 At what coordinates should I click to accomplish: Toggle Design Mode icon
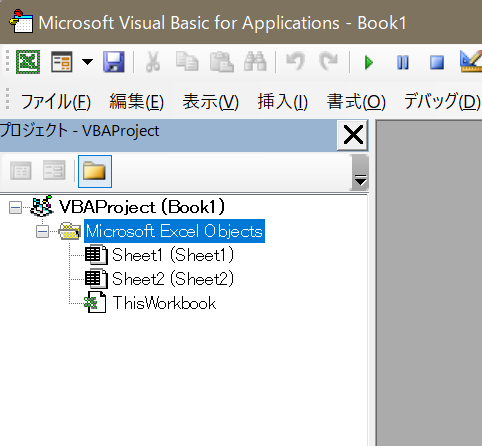[x=471, y=61]
